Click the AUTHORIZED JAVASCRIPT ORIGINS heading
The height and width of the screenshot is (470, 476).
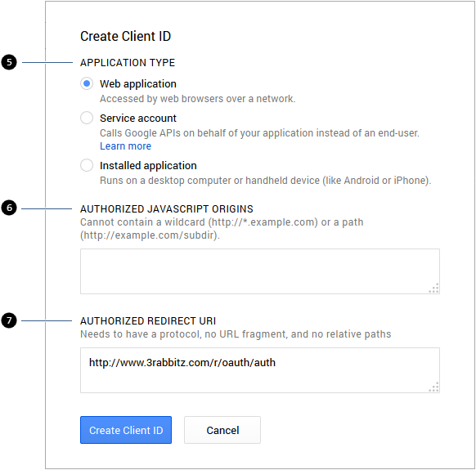167,209
